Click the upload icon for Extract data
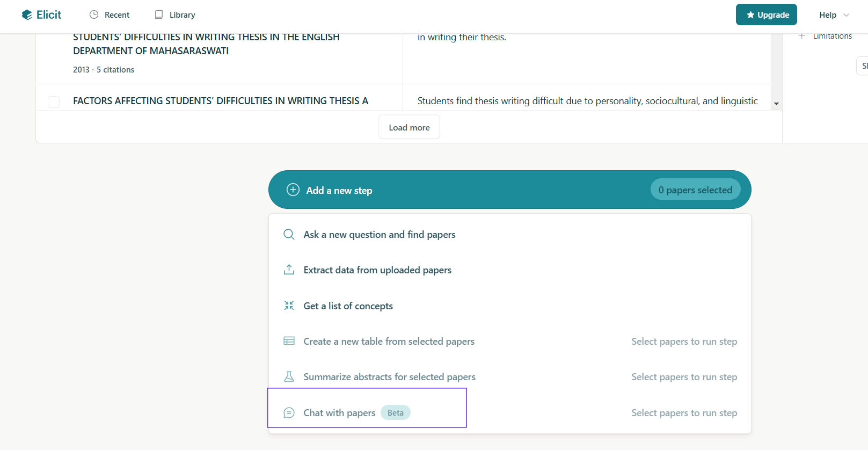Image resolution: width=868 pixels, height=450 pixels. [289, 270]
